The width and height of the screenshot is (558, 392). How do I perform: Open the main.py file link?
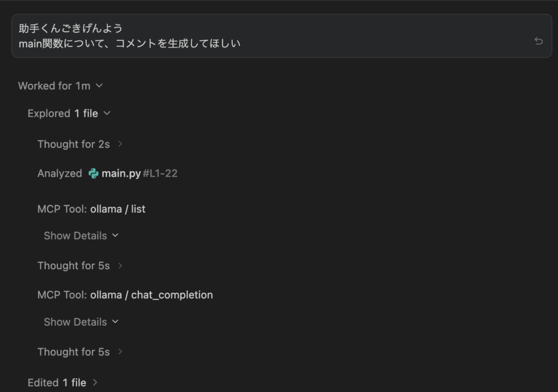pos(121,174)
